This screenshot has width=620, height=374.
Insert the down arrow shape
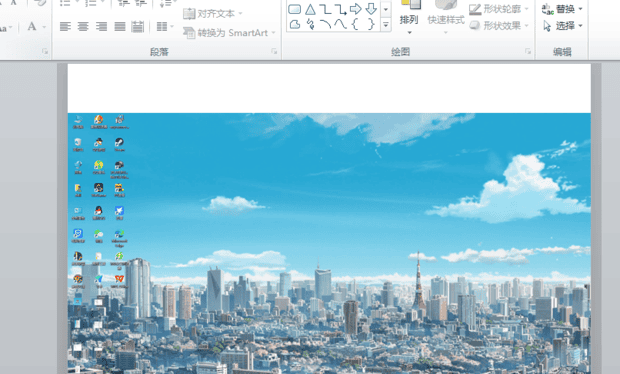[371, 9]
